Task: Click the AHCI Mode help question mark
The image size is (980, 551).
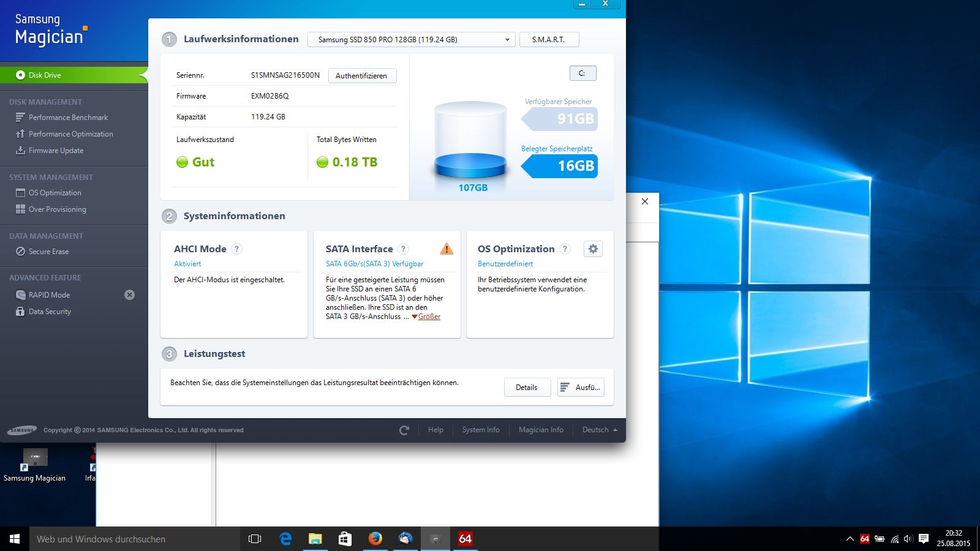Action: click(x=237, y=249)
